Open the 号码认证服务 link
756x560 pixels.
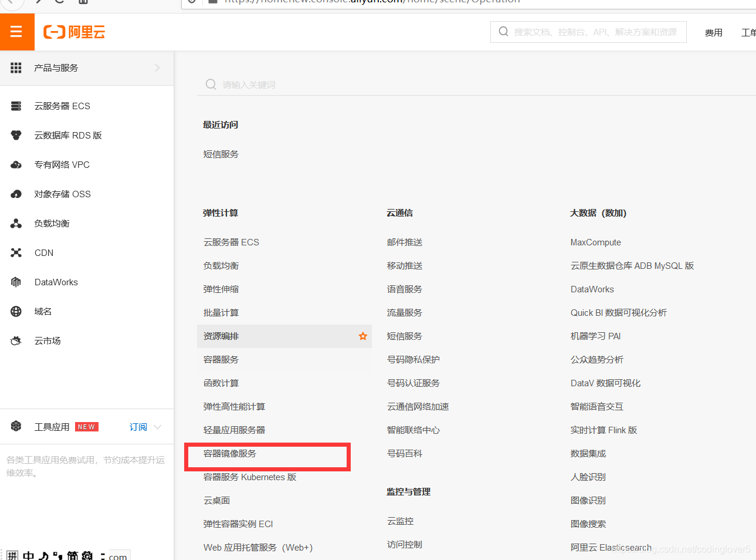tap(413, 383)
